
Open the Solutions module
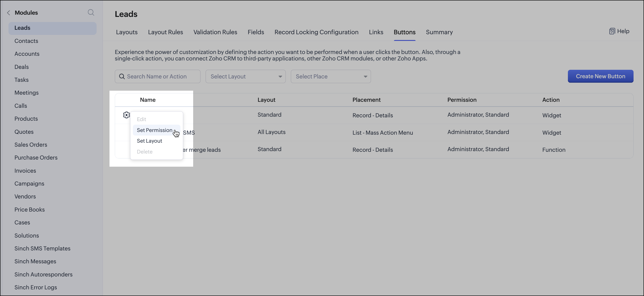coord(27,236)
